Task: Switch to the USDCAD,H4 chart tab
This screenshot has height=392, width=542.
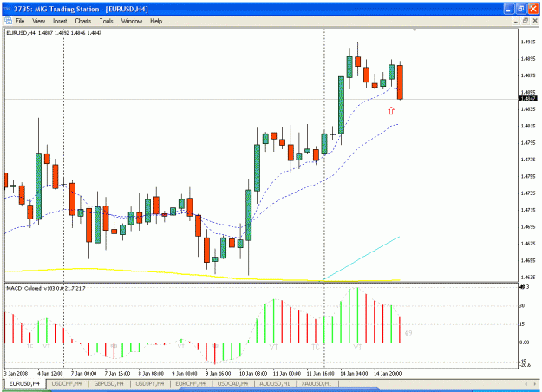Action: pyautogui.click(x=232, y=383)
